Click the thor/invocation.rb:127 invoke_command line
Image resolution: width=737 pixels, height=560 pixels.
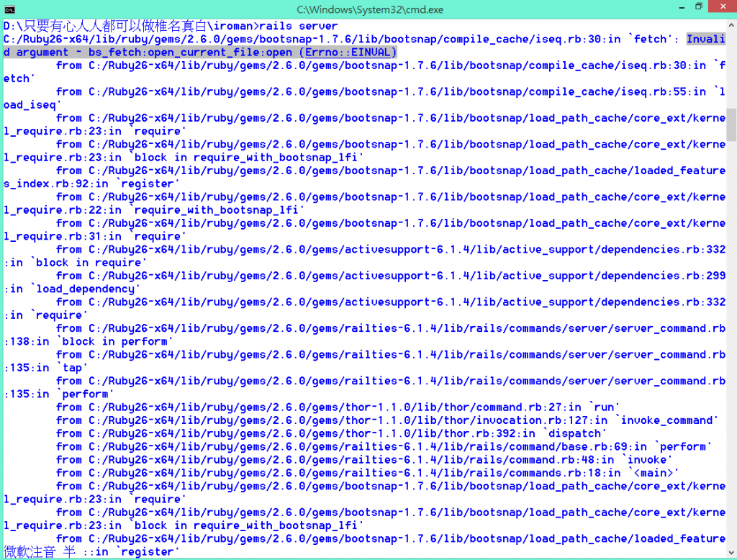click(386, 420)
